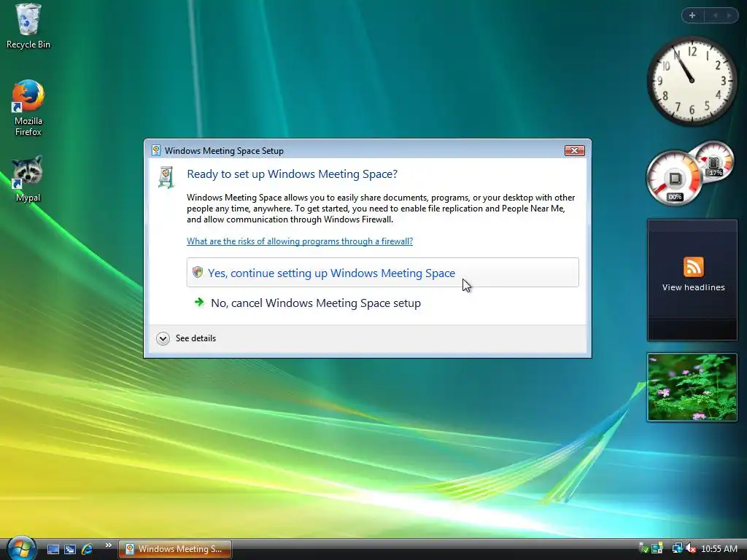Click Show Desktop in Quick Launch
Image resolution: width=747 pixels, height=560 pixels.
(53, 549)
